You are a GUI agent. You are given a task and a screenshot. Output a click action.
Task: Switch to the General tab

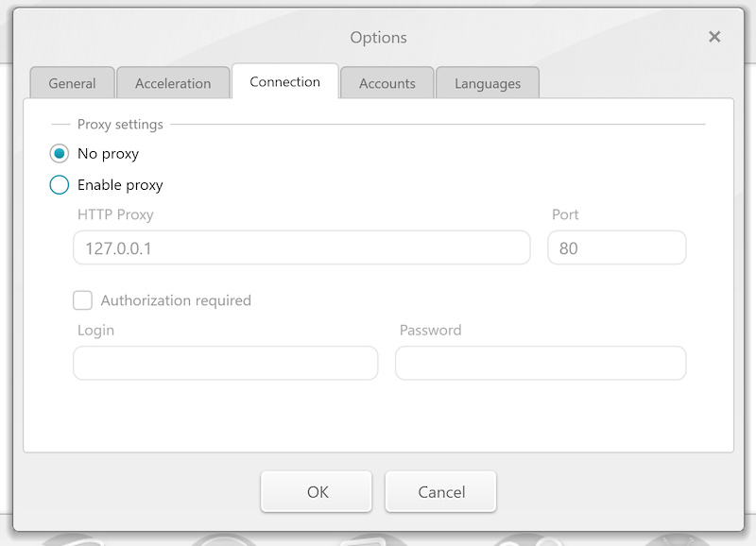[72, 83]
